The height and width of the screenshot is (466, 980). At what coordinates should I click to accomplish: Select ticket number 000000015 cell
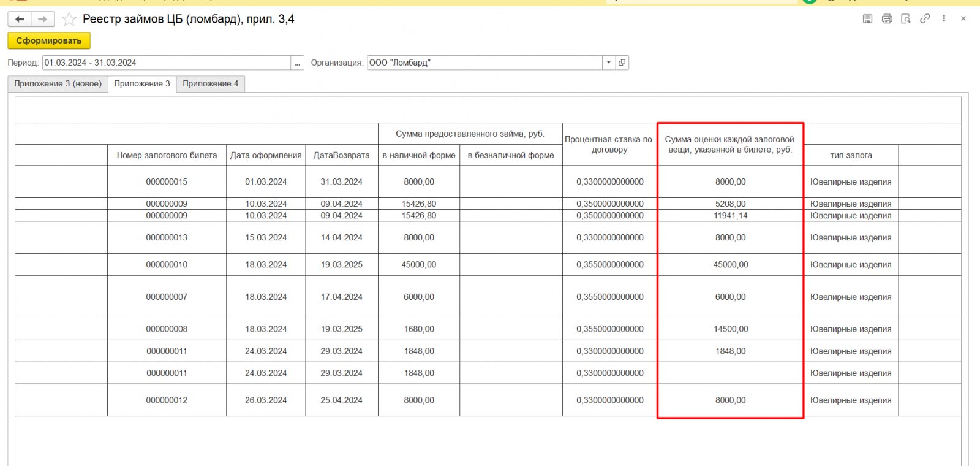(x=167, y=181)
